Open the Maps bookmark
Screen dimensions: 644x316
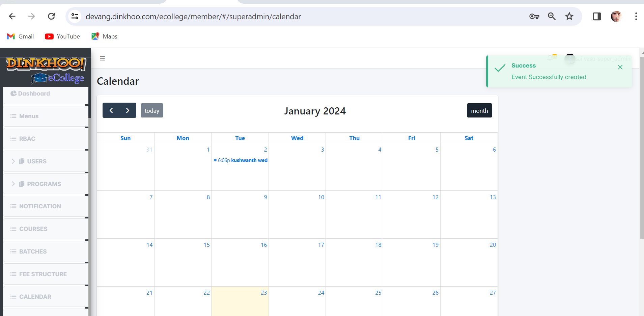click(104, 36)
